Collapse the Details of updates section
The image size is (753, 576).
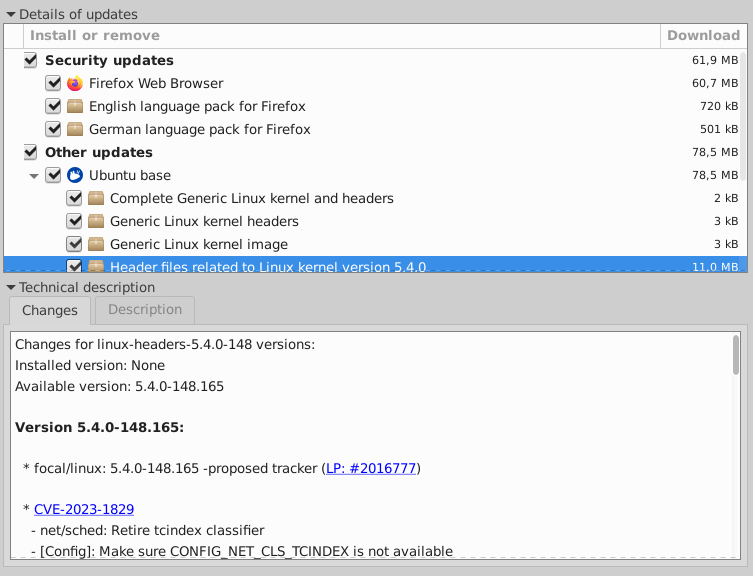point(11,14)
